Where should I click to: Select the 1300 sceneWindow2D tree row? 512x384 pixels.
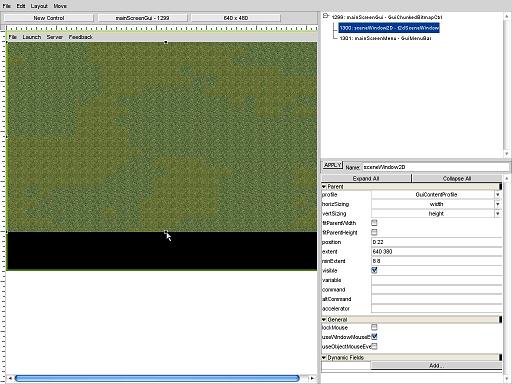389,28
